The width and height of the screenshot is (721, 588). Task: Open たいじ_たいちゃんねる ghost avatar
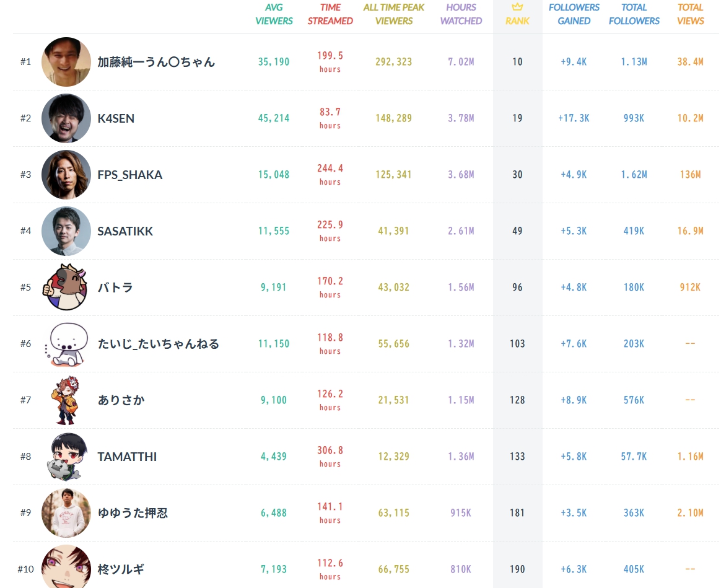65,344
